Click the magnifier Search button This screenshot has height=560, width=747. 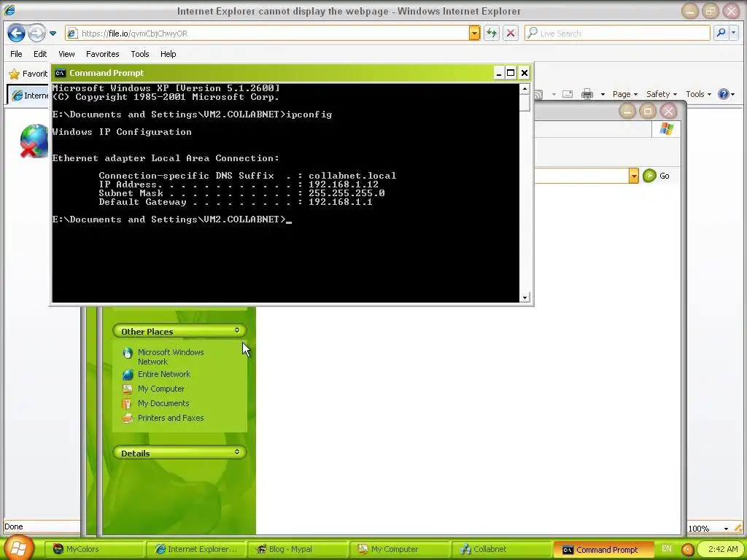[721, 33]
